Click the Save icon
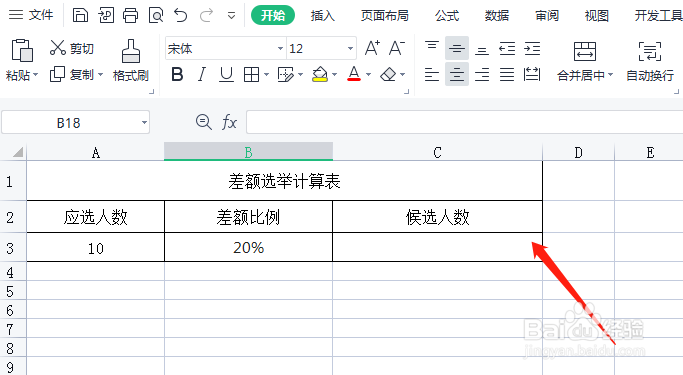683x375 pixels. coord(80,15)
